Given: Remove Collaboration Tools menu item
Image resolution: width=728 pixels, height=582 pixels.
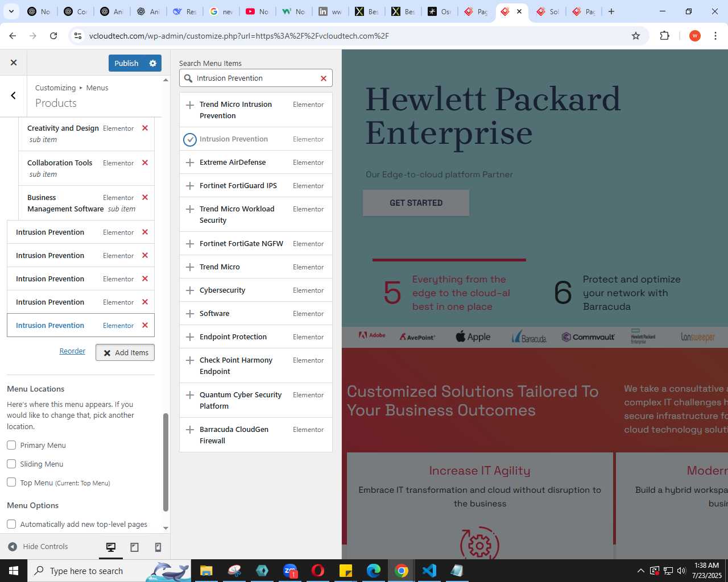Looking at the screenshot, I should pyautogui.click(x=145, y=163).
